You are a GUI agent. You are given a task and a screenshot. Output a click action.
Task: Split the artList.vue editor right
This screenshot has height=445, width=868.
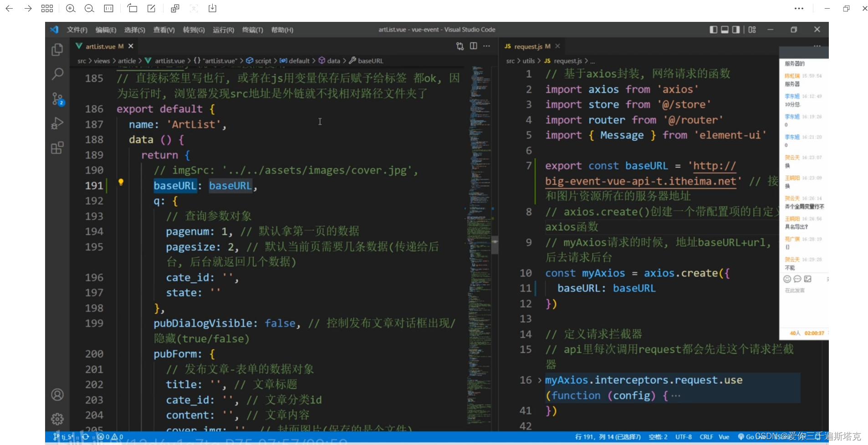(474, 46)
